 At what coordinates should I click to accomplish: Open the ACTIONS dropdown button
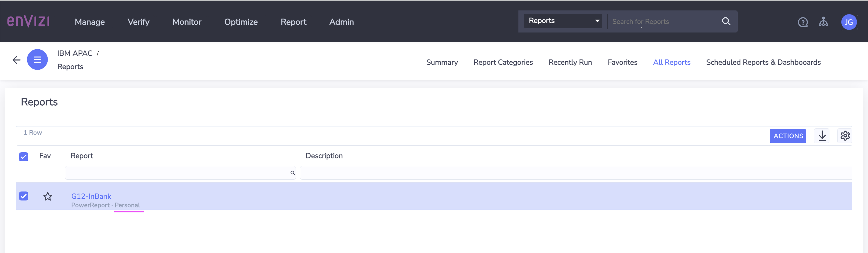(x=788, y=136)
